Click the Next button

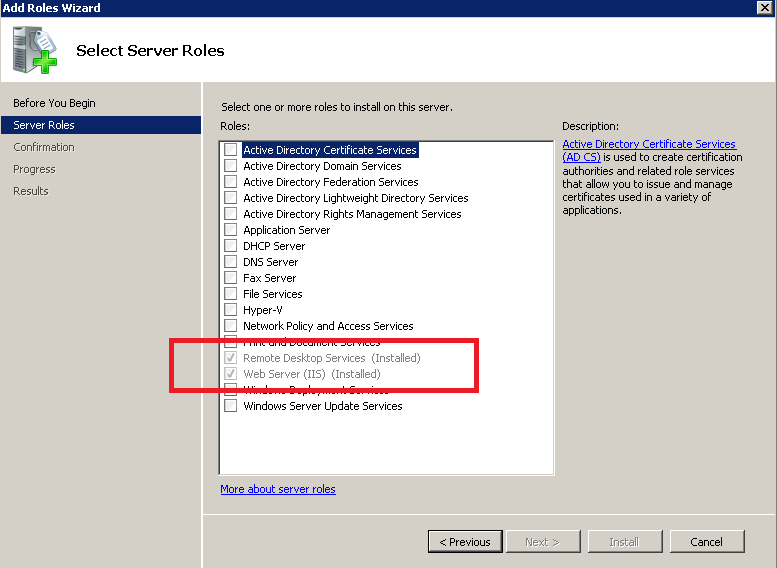click(x=543, y=542)
